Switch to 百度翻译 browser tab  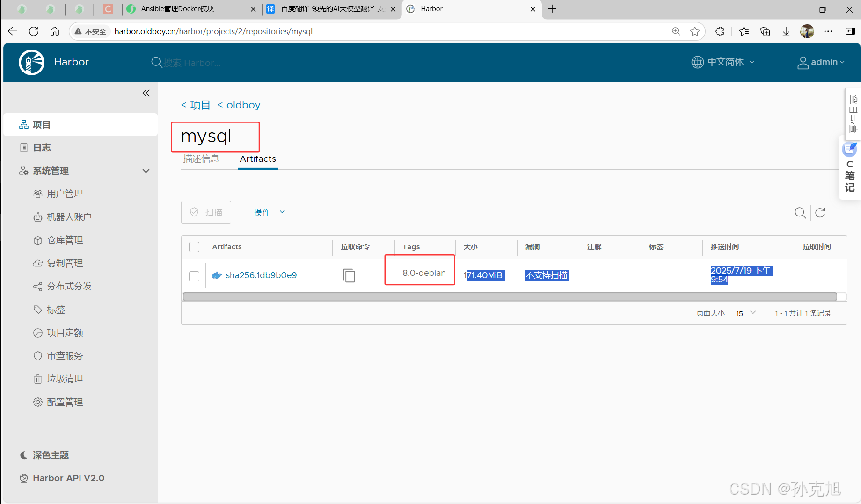(x=331, y=9)
